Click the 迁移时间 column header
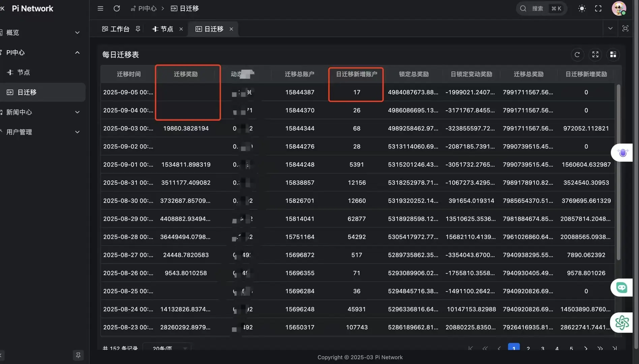The height and width of the screenshot is (364, 639). 128,74
